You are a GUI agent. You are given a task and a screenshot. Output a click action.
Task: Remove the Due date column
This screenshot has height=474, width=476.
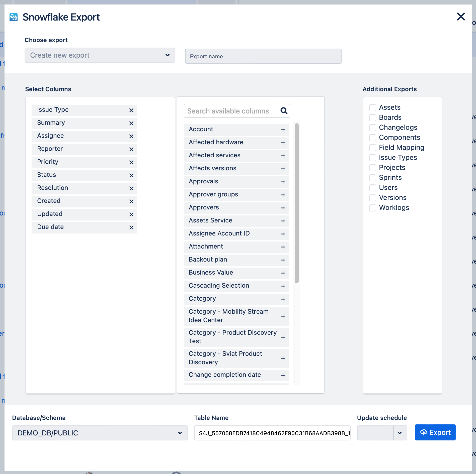click(131, 227)
